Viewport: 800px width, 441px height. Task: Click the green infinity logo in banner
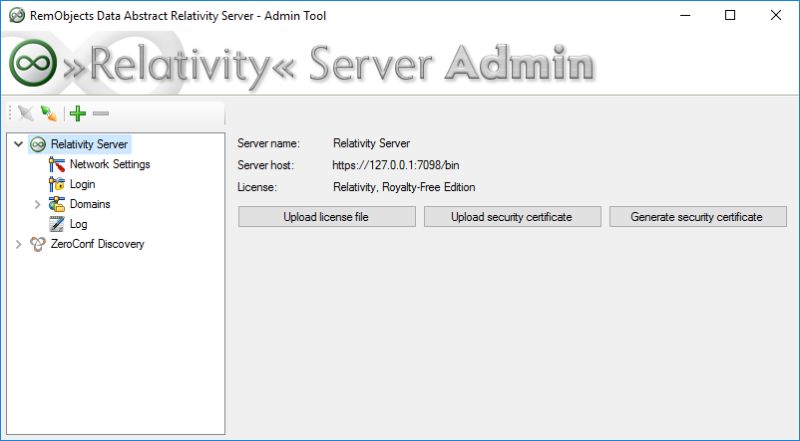pyautogui.click(x=34, y=63)
